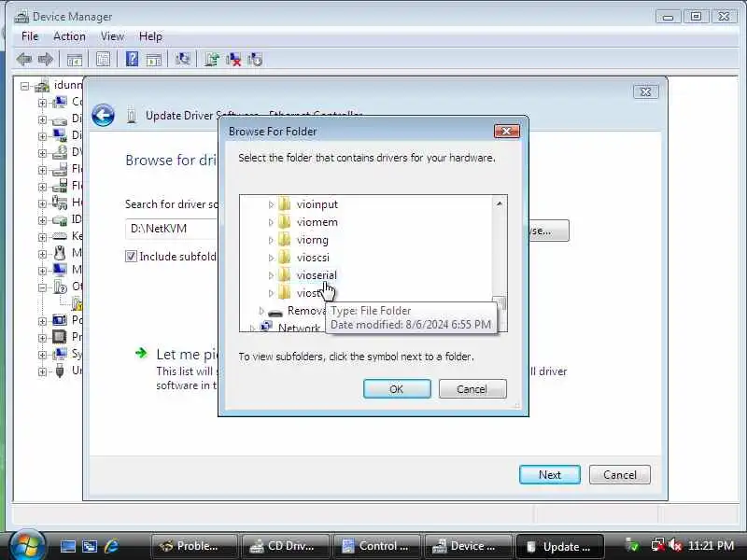Click the muted volume tray icon
Image resolution: width=747 pixels, height=560 pixels.
click(x=674, y=545)
